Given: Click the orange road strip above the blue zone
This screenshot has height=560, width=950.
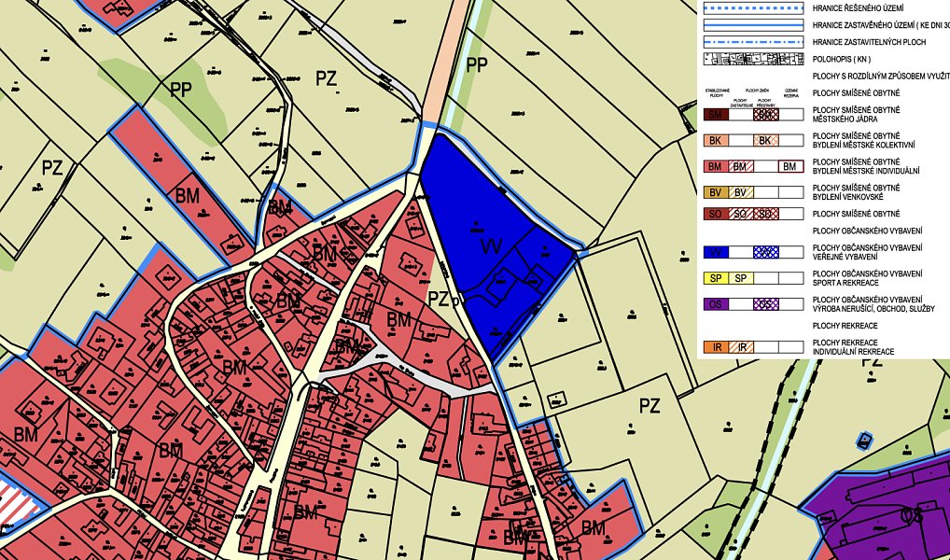Looking at the screenshot, I should point(445,63).
